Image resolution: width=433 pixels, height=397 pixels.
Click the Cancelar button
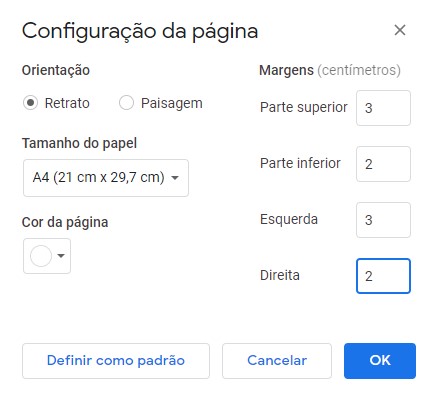point(277,361)
